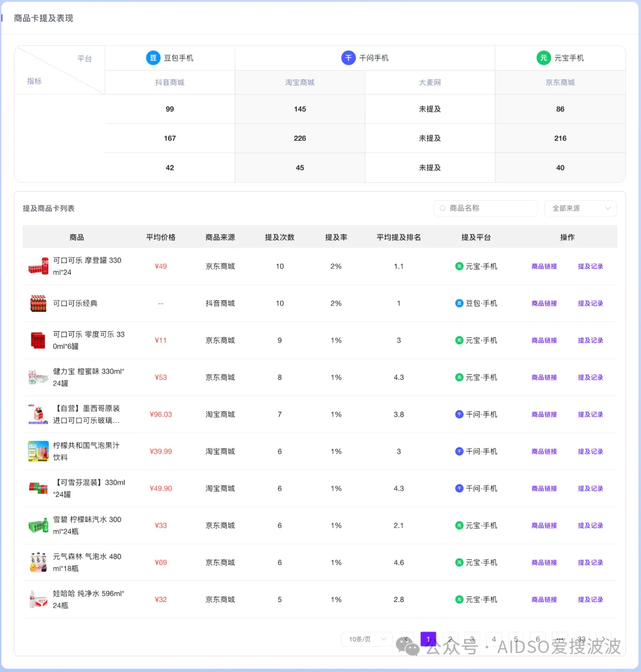The width and height of the screenshot is (641, 672).
Task: Open 商品链接 for 雪碧 柠檬味汽水
Action: (544, 525)
